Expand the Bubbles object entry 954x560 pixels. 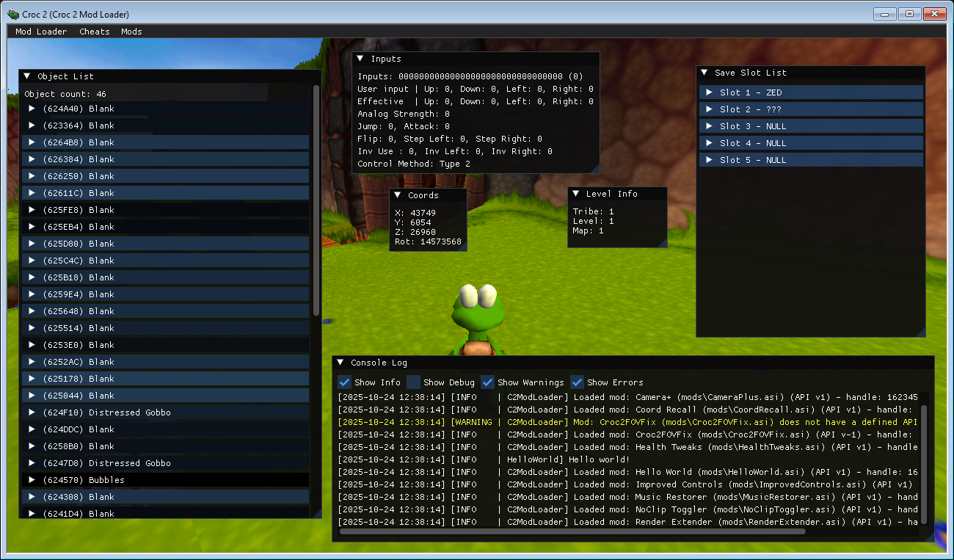coord(31,479)
